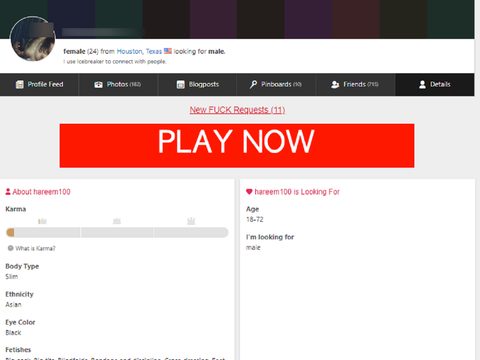The width and height of the screenshot is (480, 360).
Task: Click the Karma progress bar
Action: 117,232
